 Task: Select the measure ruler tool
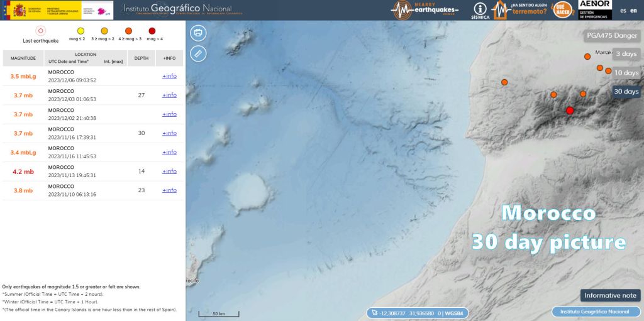click(x=198, y=53)
